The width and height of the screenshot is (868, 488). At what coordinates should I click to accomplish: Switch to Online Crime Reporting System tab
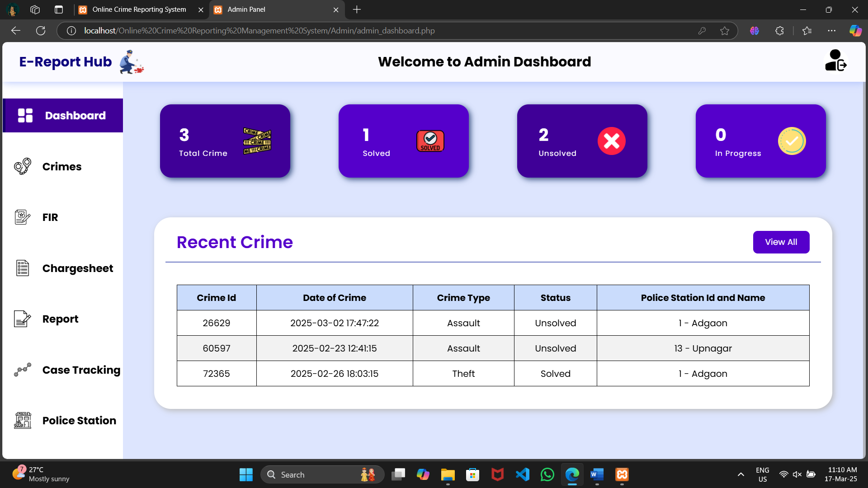(x=139, y=9)
